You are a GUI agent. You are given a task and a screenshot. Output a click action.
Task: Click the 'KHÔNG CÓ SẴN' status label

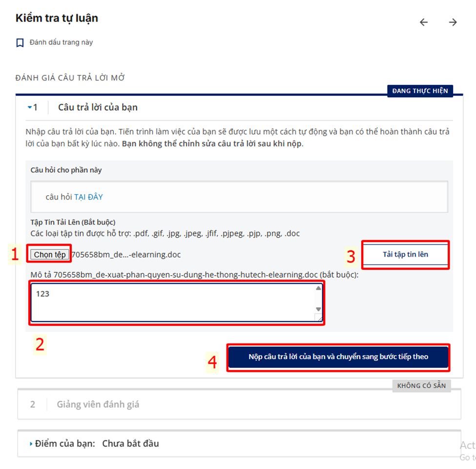coord(421,386)
